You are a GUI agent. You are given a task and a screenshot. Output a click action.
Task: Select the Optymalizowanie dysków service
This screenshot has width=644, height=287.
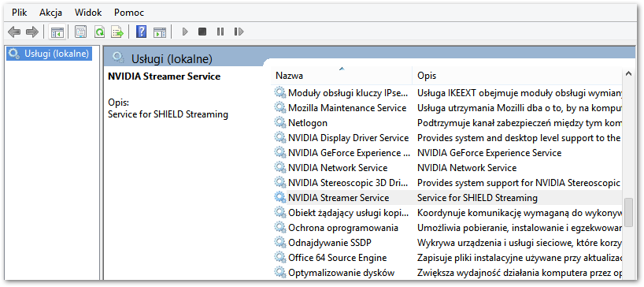coord(342,273)
